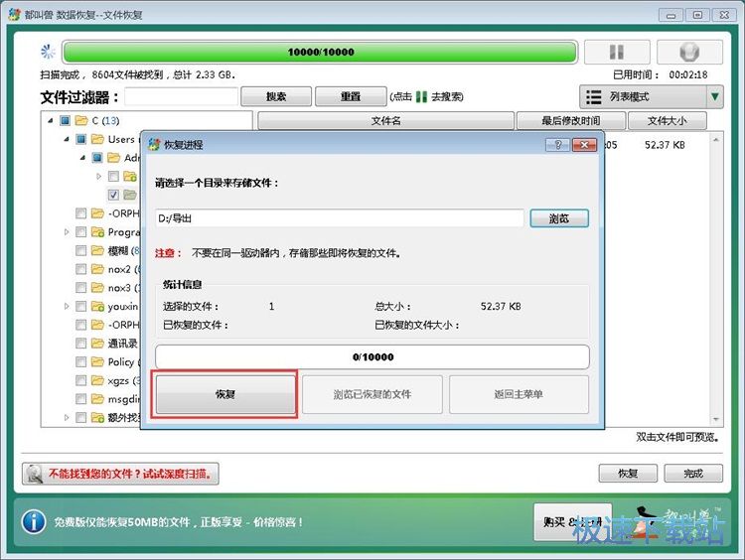Click the green pause icon hint
The height and width of the screenshot is (560, 745).
(x=421, y=96)
